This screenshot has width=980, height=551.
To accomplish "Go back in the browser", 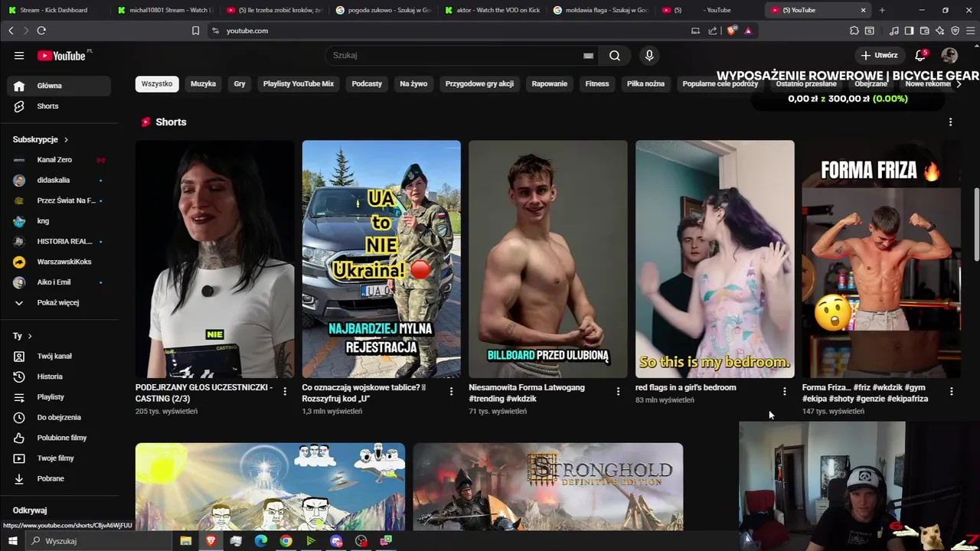I will coord(11,31).
